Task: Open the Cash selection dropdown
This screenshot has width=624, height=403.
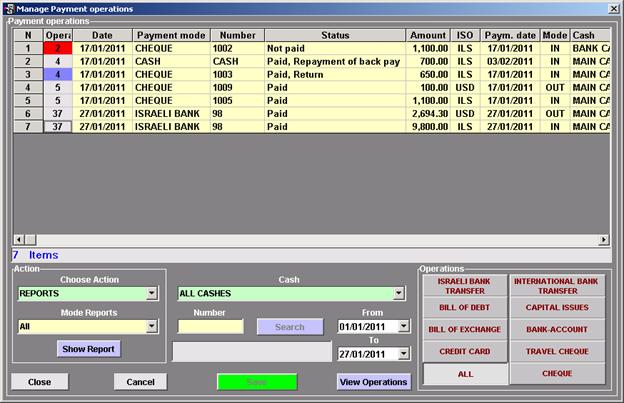Action: pyautogui.click(x=398, y=294)
